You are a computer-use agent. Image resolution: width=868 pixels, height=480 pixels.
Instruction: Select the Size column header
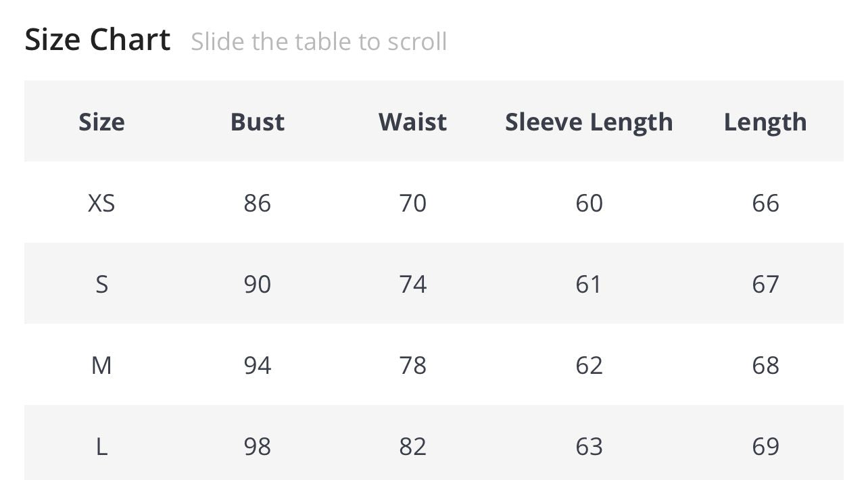point(101,122)
